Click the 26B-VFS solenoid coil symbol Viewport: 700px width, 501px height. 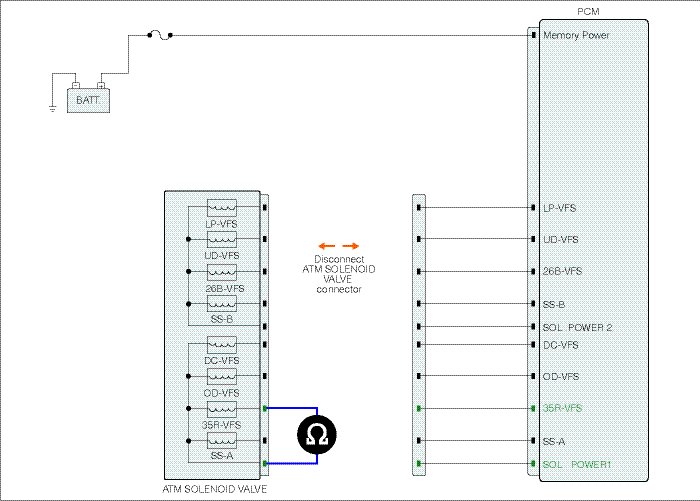pyautogui.click(x=222, y=272)
